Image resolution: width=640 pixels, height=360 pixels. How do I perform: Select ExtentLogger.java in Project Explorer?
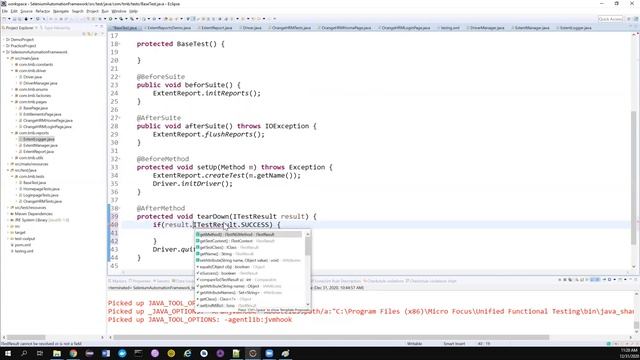coord(37,139)
